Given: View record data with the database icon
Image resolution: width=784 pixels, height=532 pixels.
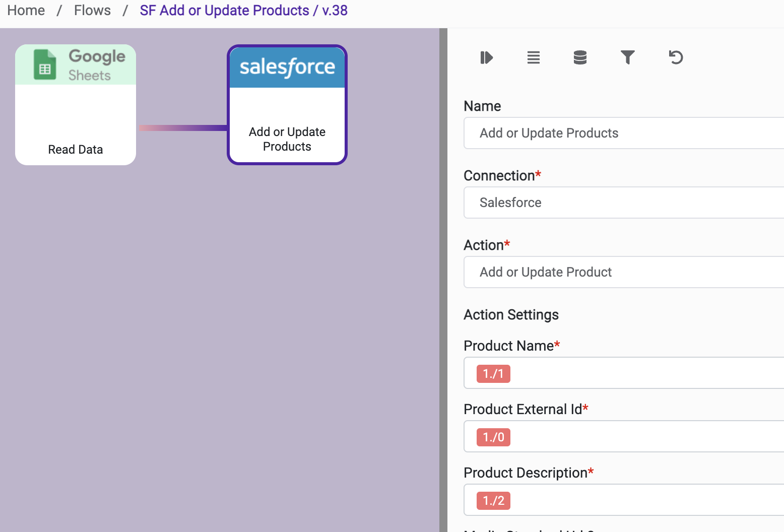Looking at the screenshot, I should (580, 57).
